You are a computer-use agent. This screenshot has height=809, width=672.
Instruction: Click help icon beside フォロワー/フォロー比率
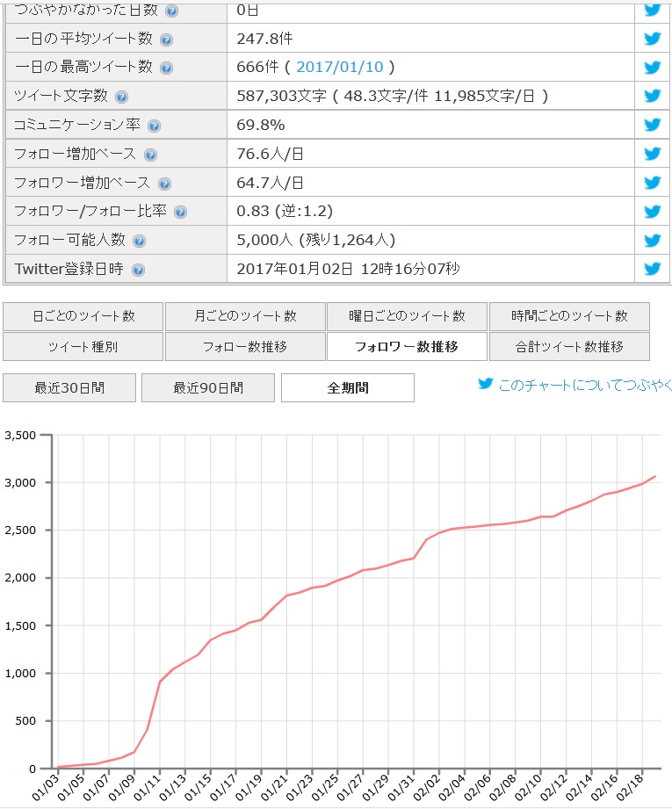[180, 212]
